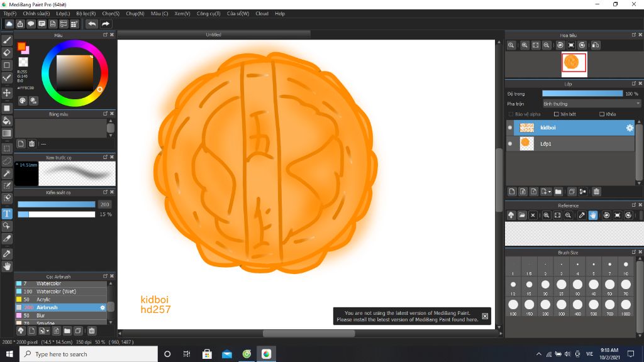Select the Magic Wand tool

coord(7,173)
